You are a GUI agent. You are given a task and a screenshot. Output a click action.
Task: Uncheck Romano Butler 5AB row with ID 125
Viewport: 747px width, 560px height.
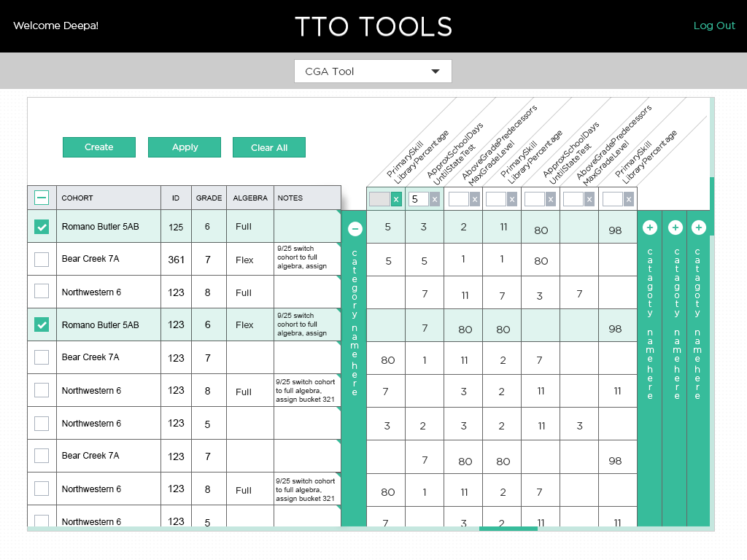point(42,227)
